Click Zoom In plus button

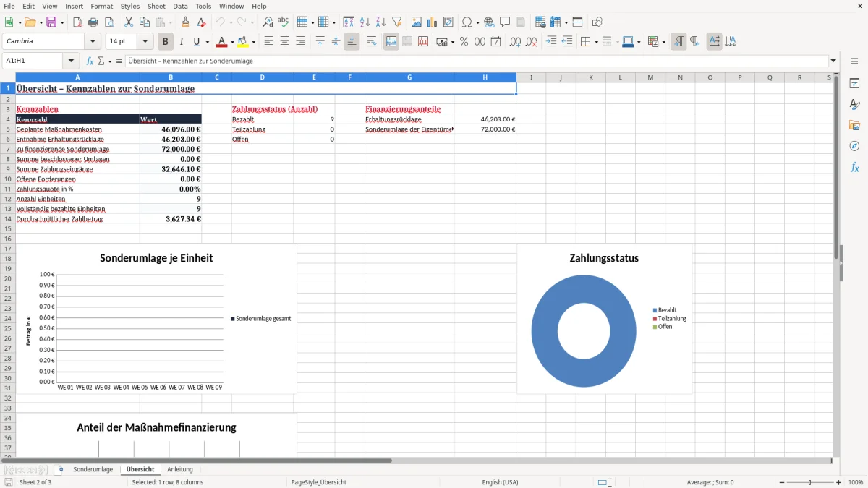point(839,482)
